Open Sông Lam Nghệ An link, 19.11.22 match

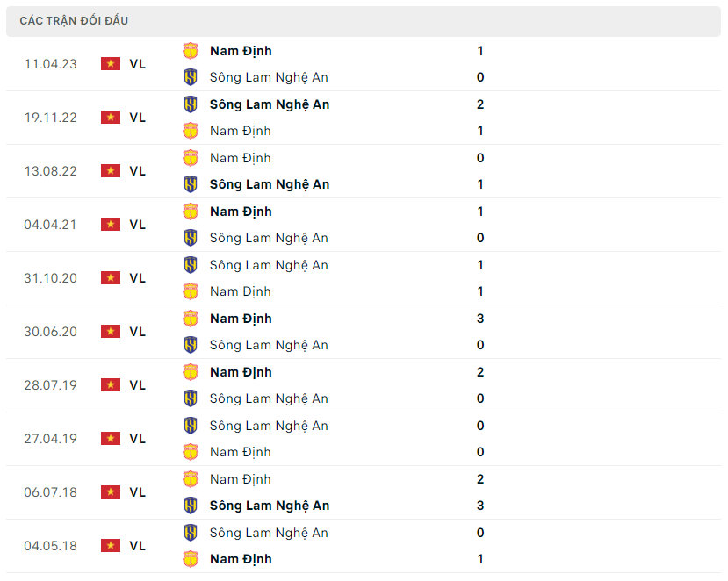click(x=270, y=104)
